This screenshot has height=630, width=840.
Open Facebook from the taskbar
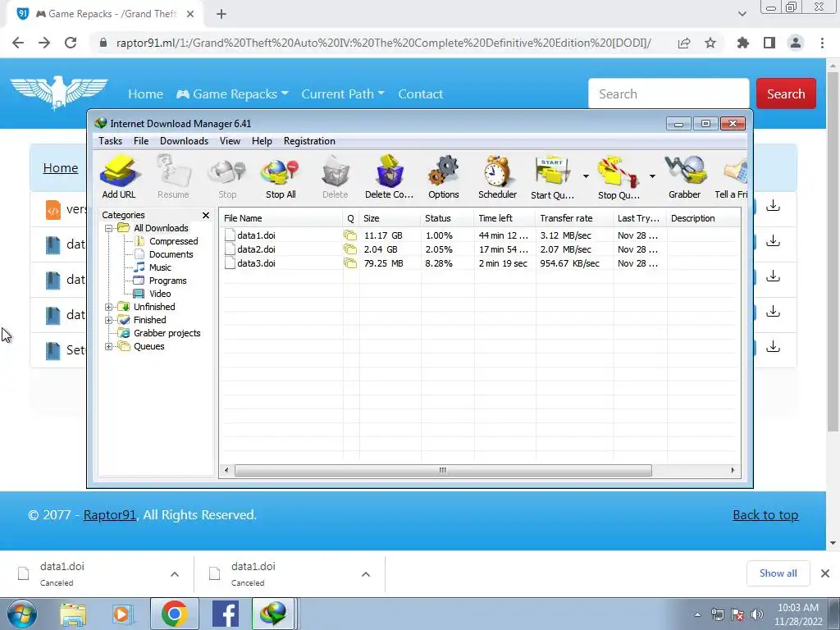coord(225,614)
